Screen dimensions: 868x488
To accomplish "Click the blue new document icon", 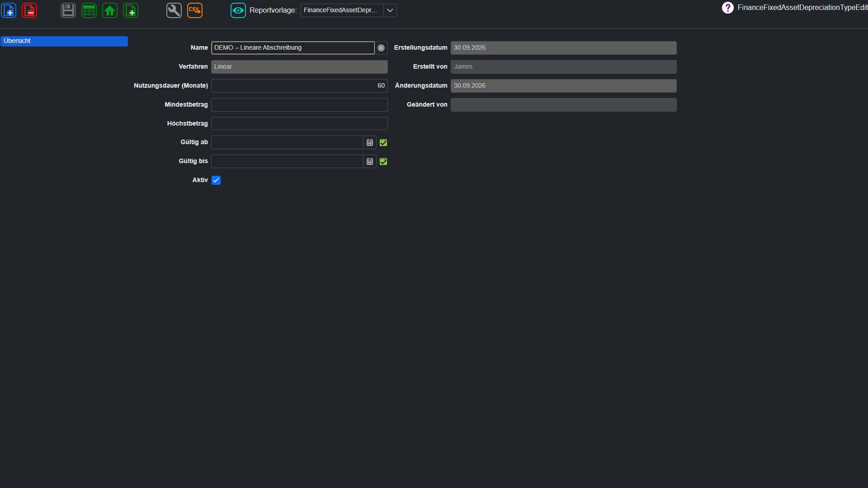I will (x=9, y=10).
